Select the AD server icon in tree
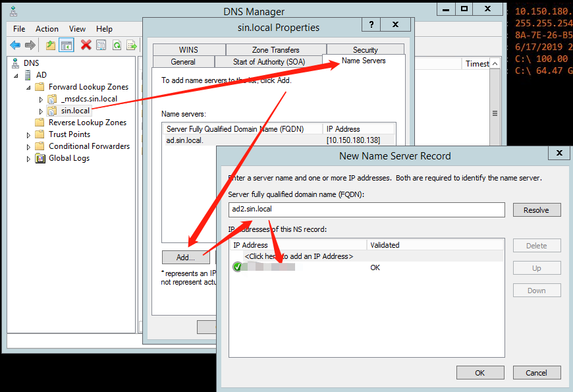Screen dimensions: 573x392 (x=28, y=75)
